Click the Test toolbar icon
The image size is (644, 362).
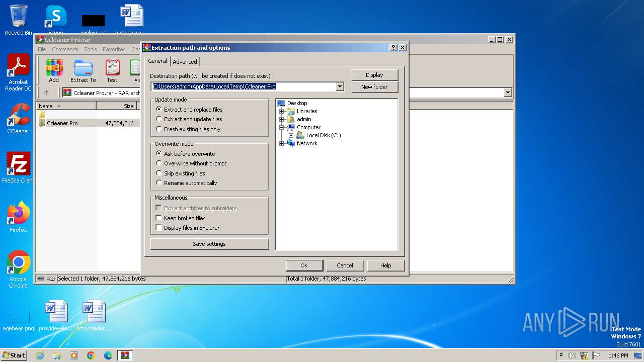pos(112,71)
